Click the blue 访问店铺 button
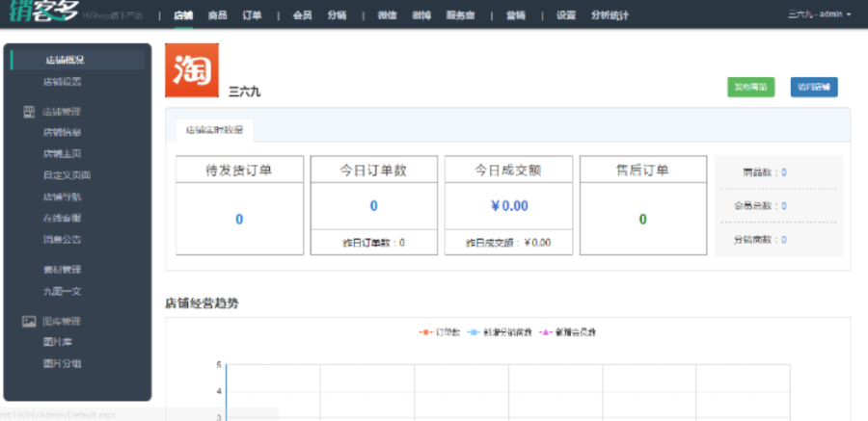The image size is (868, 421). tap(814, 88)
